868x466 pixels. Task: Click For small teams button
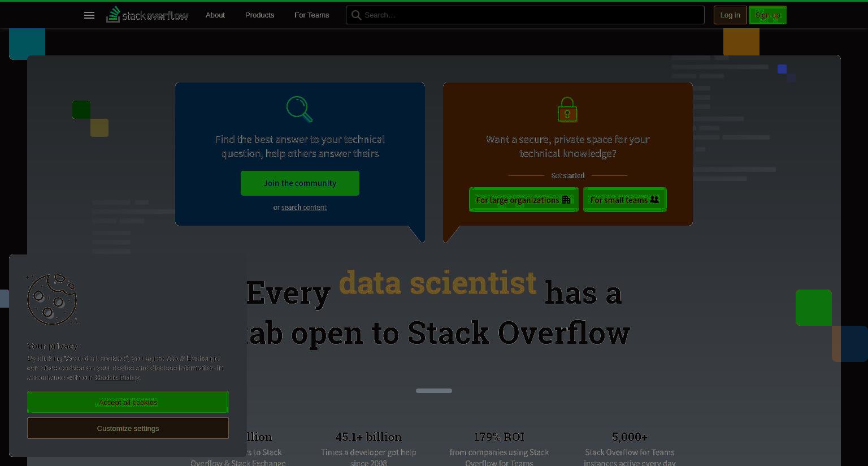click(624, 200)
